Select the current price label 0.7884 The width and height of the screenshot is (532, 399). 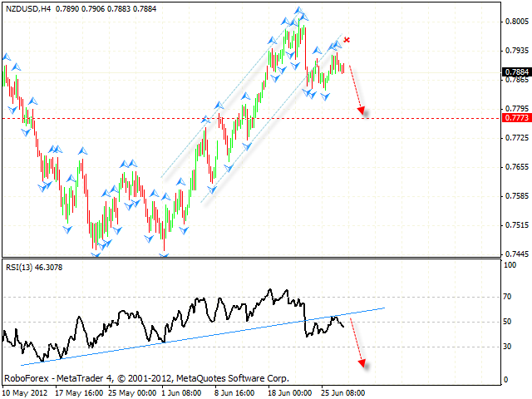pos(516,72)
